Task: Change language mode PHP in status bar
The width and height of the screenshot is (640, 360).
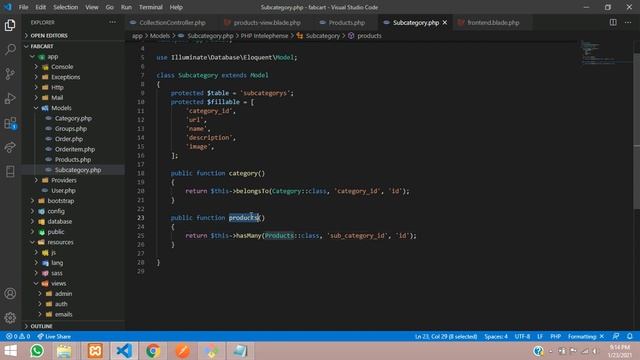Action: 555,336
